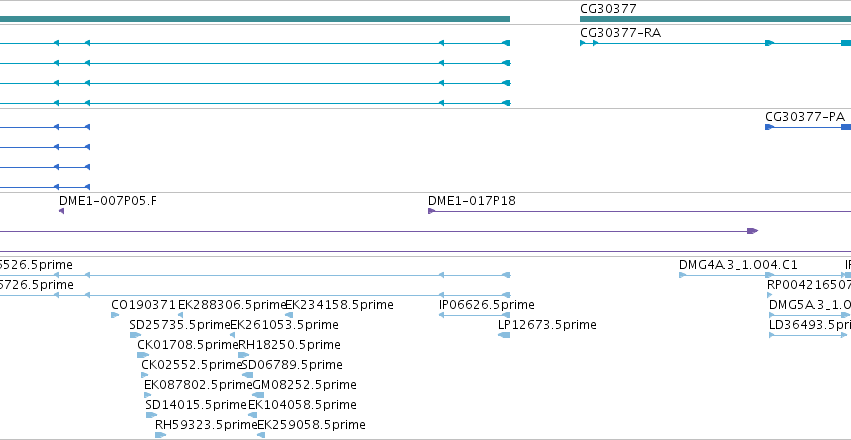Open the CK02552.5prime label

tap(192, 365)
